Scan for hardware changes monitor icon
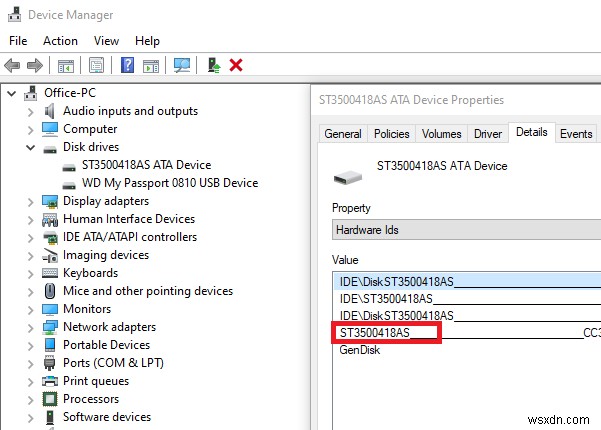601x430 pixels. pos(182,65)
